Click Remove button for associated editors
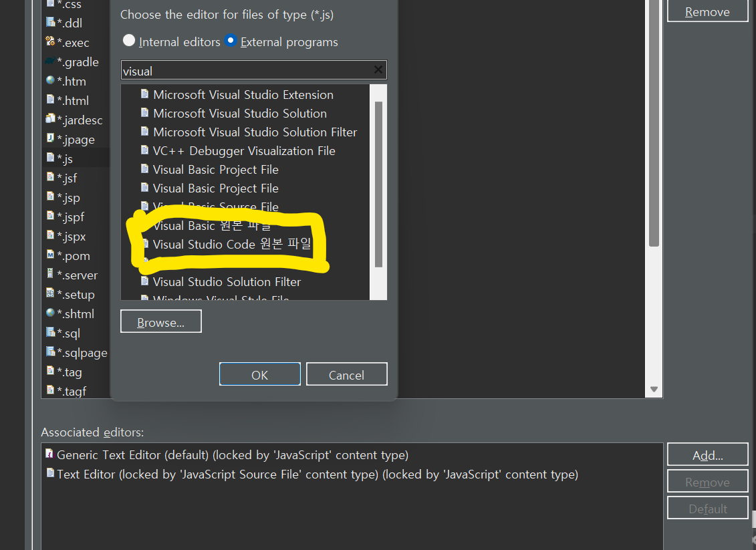 (x=707, y=482)
